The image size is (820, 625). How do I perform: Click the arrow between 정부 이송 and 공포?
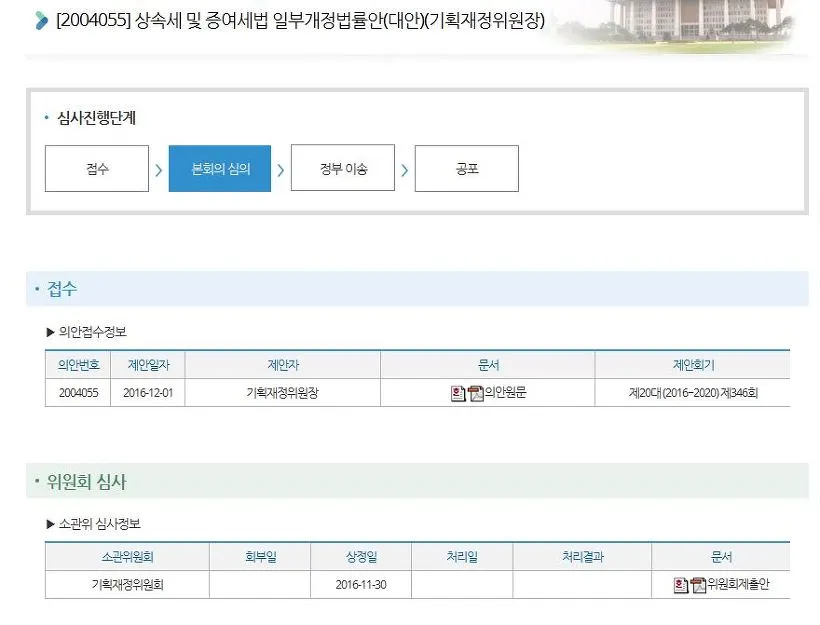coord(404,169)
